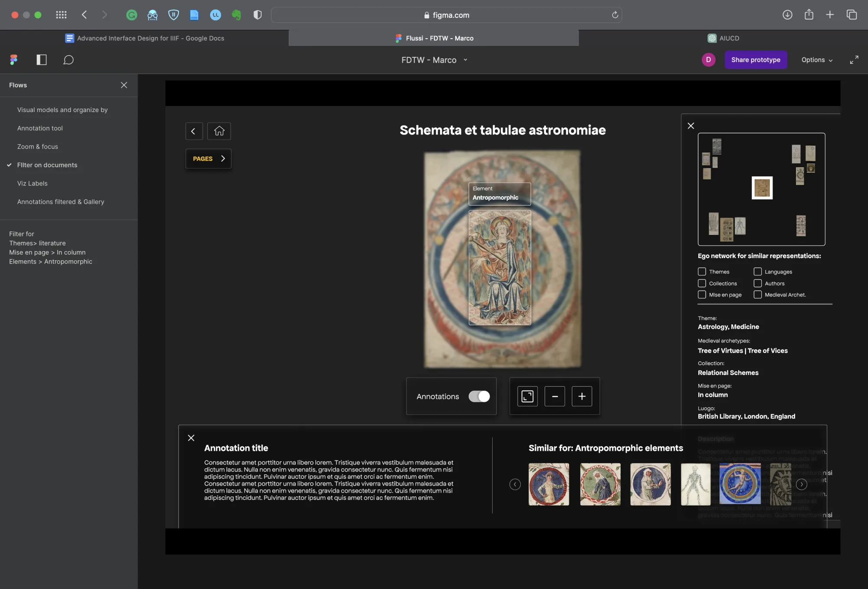Switch to the Flussi - FDTW - Marco tab
Image resolution: width=868 pixels, height=589 pixels.
click(434, 38)
